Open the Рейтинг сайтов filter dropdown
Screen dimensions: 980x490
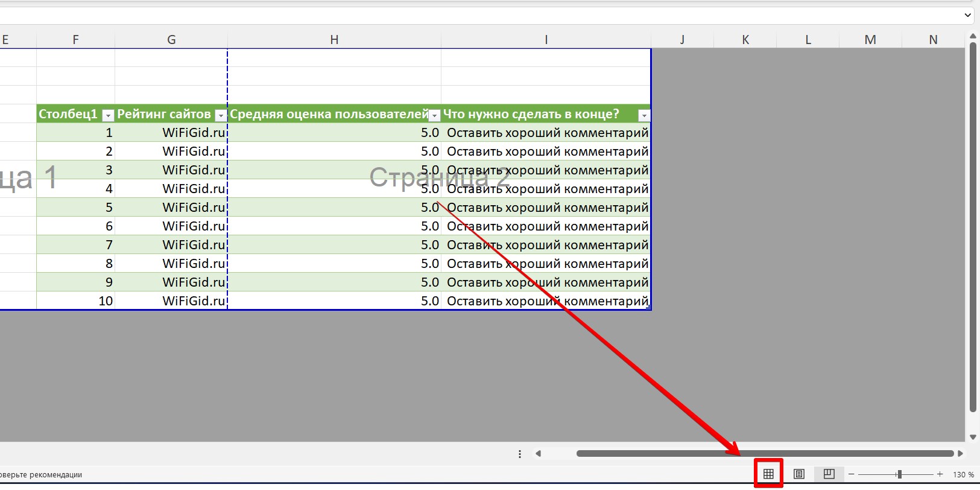pyautogui.click(x=221, y=115)
